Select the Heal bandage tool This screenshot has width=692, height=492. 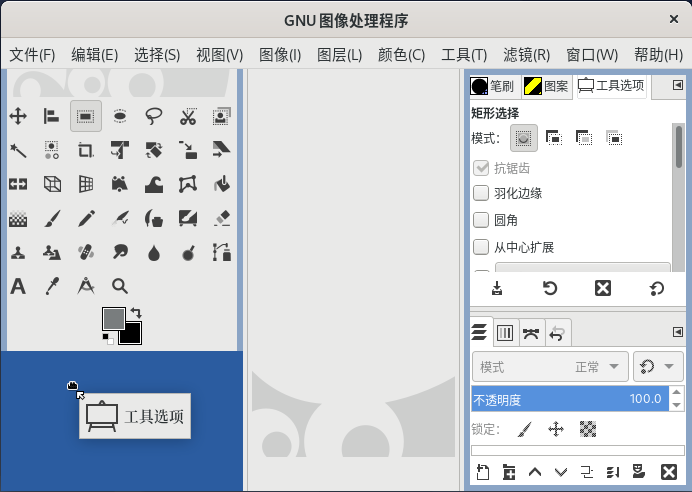(86, 252)
